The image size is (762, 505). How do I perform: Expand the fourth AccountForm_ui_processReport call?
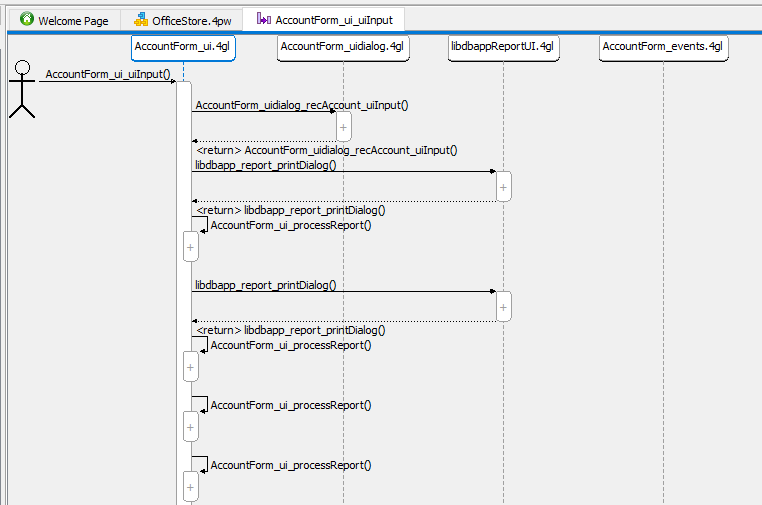(190, 487)
